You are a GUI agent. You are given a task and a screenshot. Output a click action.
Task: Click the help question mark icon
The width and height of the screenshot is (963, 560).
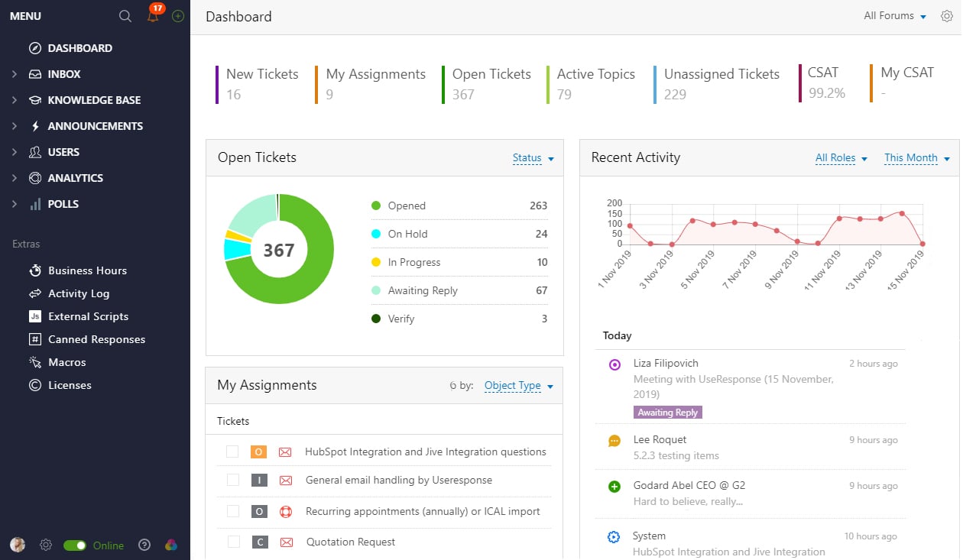click(x=144, y=545)
